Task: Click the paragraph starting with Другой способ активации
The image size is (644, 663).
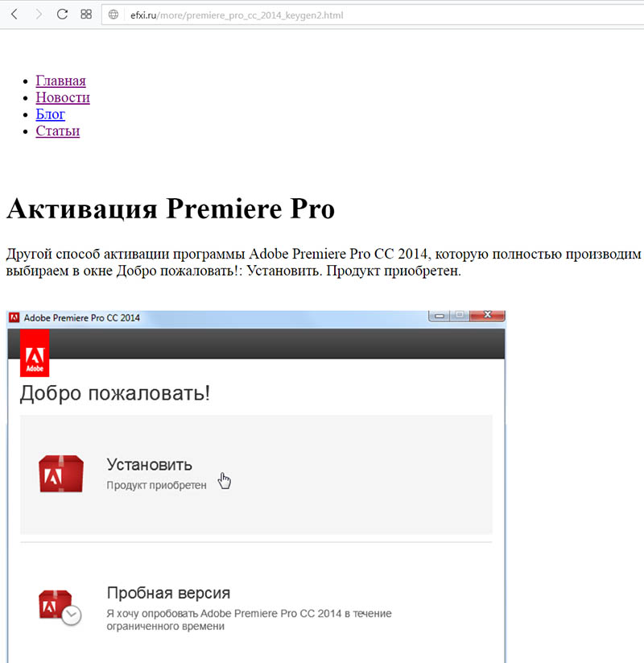Action: coord(324,262)
